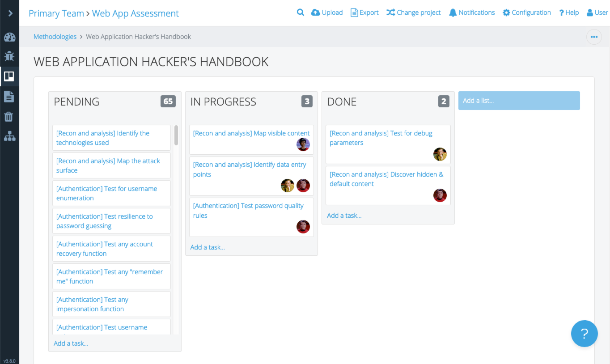This screenshot has height=364, width=610.
Task: Add a task to the Done list
Action: click(344, 216)
